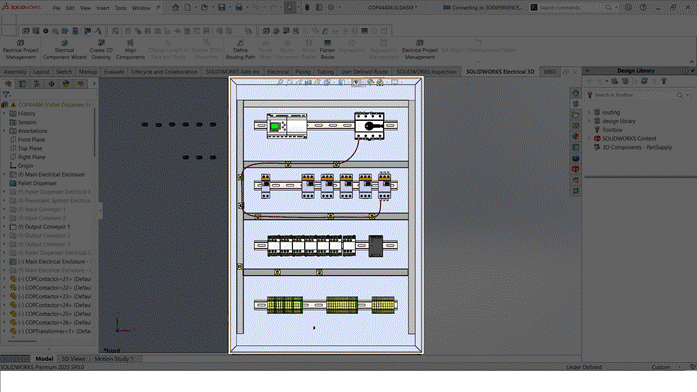Switch to the Evaluate ribbon tab
Viewport: 697px width, 392px height.
point(114,72)
